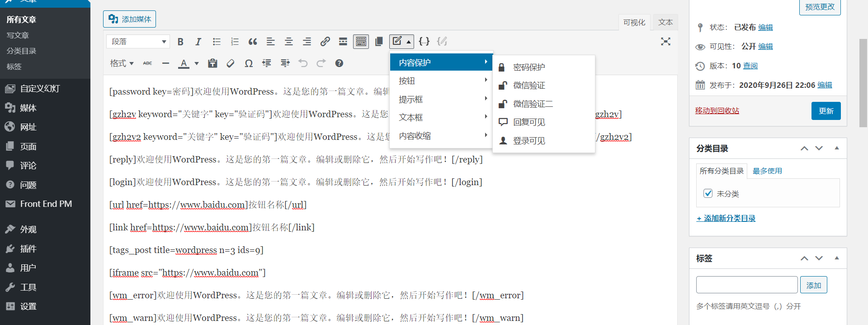
Task: Open the text color dropdown arrow
Action: pos(197,63)
